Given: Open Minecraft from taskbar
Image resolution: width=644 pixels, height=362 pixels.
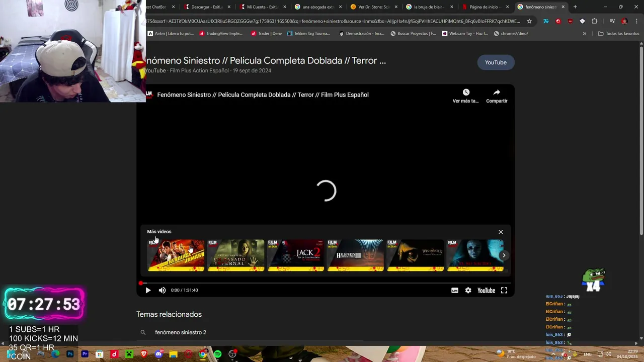Looking at the screenshot, I should 129,354.
